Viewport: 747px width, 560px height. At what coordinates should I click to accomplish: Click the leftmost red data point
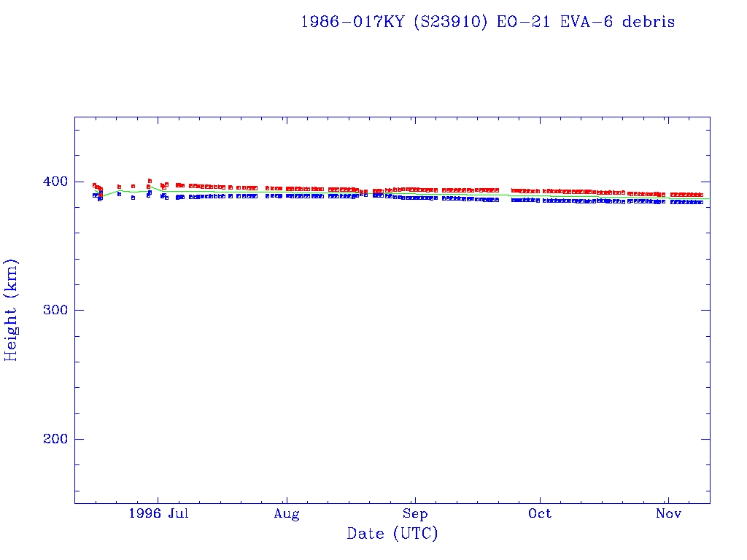click(94, 185)
